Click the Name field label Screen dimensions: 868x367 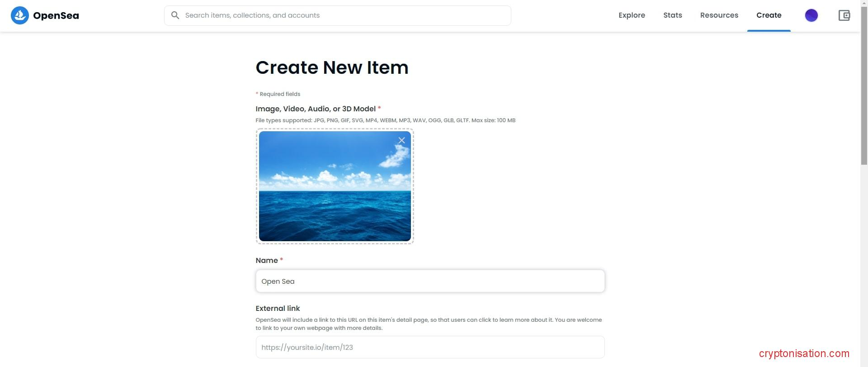point(267,261)
